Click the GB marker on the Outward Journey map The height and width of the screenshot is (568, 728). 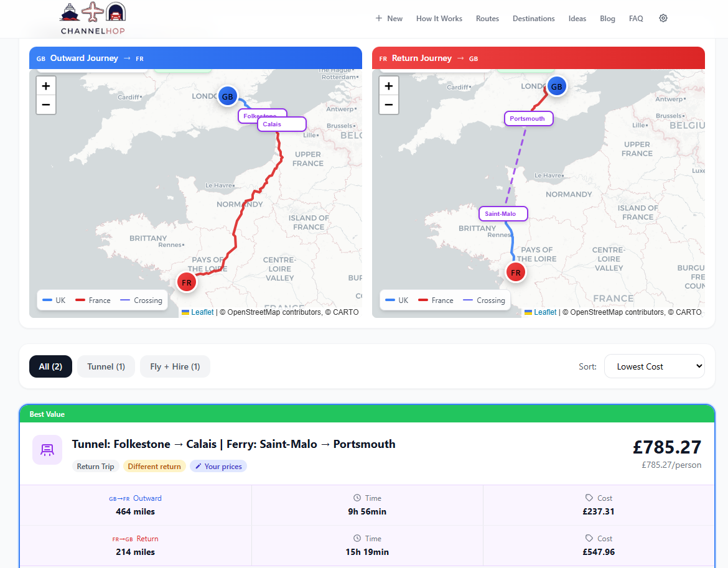coord(227,96)
